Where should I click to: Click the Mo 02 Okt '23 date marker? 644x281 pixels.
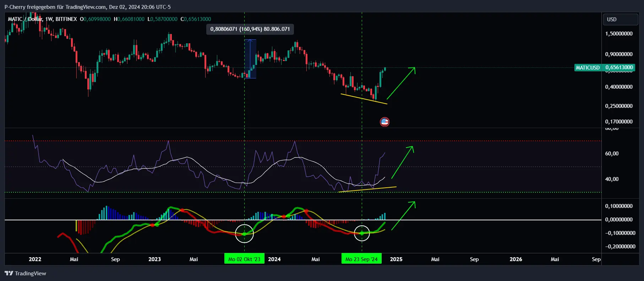pyautogui.click(x=244, y=259)
